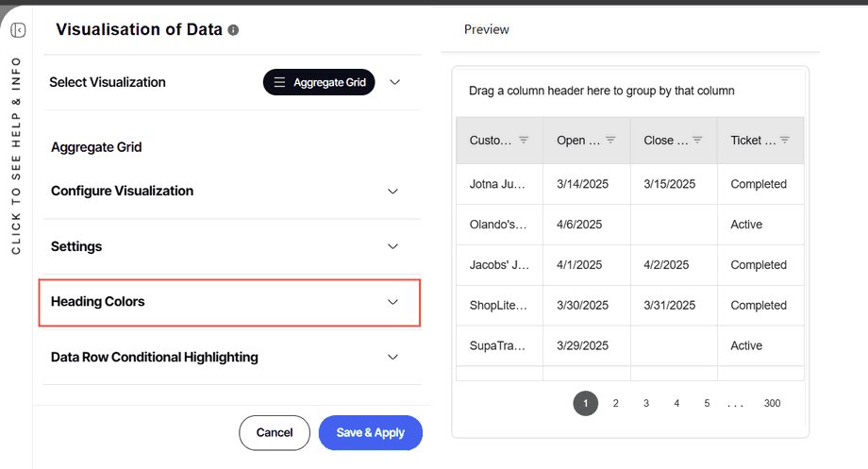This screenshot has height=469, width=868.
Task: Open the Open date column filter icon
Action: (610, 140)
